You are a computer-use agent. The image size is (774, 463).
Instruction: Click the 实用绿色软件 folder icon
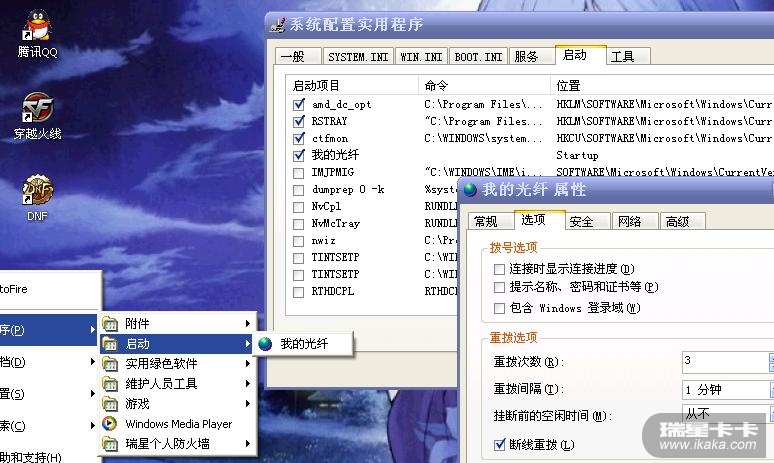click(x=110, y=364)
